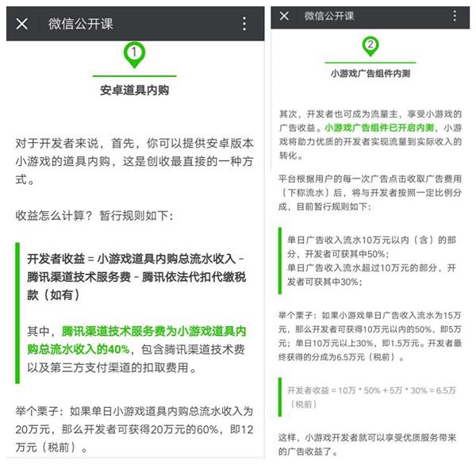This screenshot has width=476, height=465.
Task: Click the right header title 微信公开课
Action: pyautogui.click(x=329, y=16)
